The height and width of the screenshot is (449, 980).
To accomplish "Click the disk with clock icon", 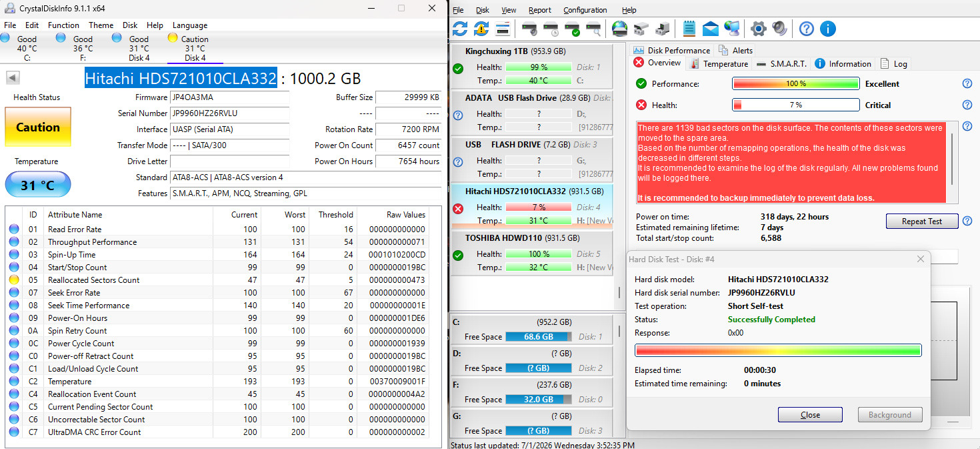I will coord(551,29).
